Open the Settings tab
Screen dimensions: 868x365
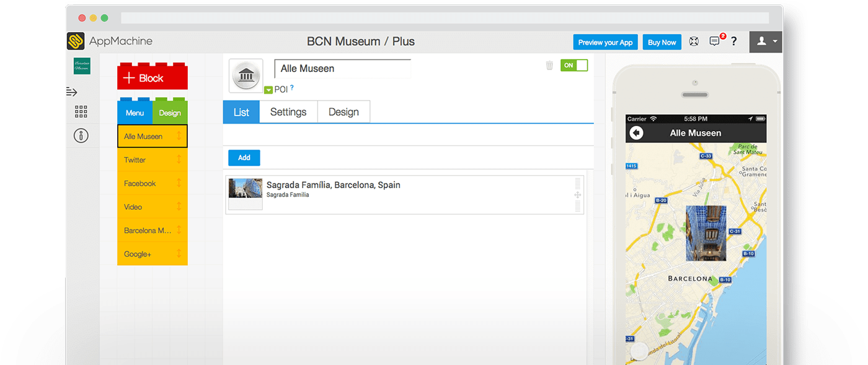pyautogui.click(x=288, y=112)
